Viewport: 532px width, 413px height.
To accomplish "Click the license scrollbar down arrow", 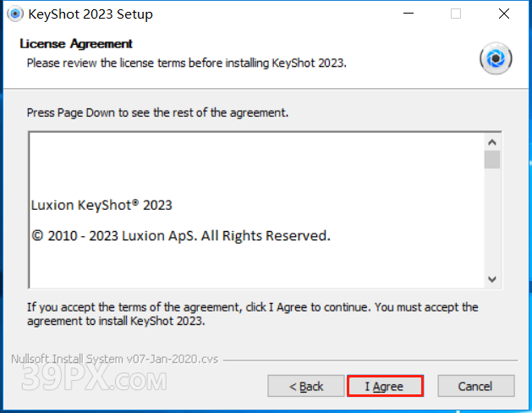I will click(x=492, y=279).
